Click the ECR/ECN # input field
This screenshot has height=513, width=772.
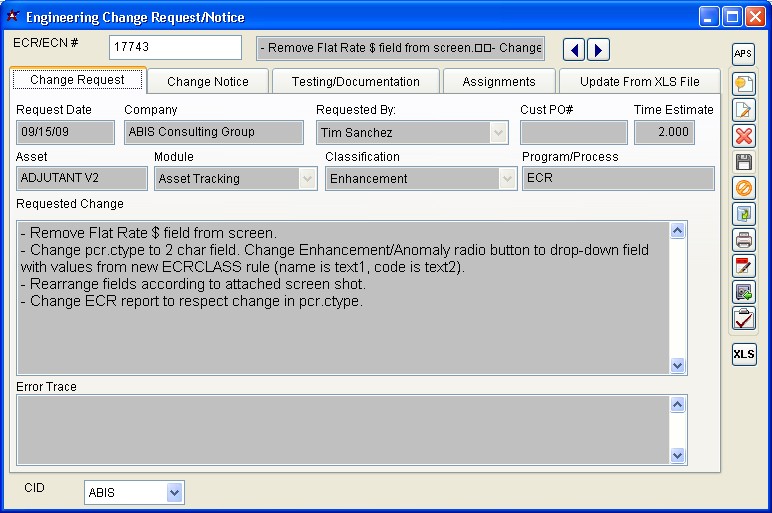click(x=175, y=48)
